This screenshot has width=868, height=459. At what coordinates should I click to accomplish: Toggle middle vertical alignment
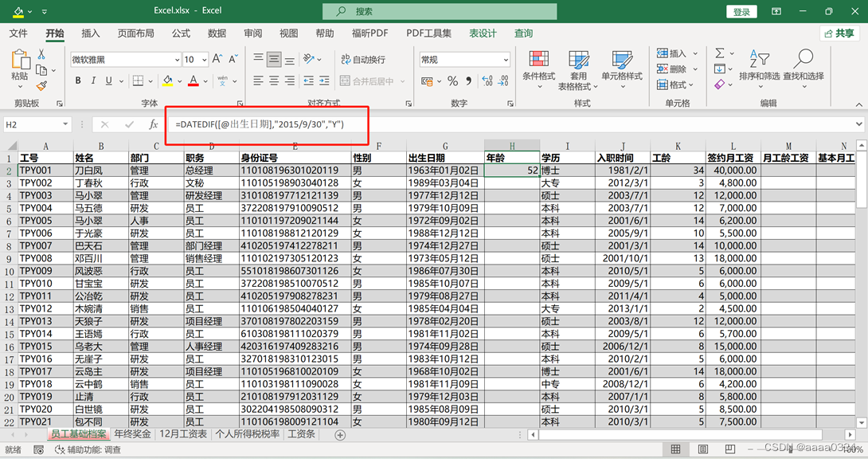pos(274,59)
